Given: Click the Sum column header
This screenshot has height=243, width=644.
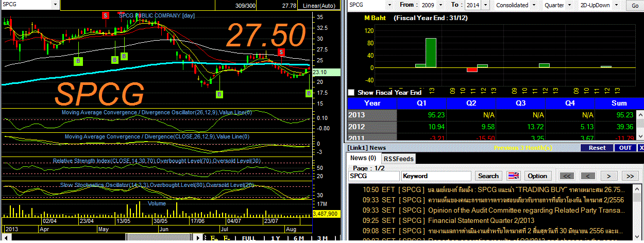Looking at the screenshot, I should tap(619, 103).
